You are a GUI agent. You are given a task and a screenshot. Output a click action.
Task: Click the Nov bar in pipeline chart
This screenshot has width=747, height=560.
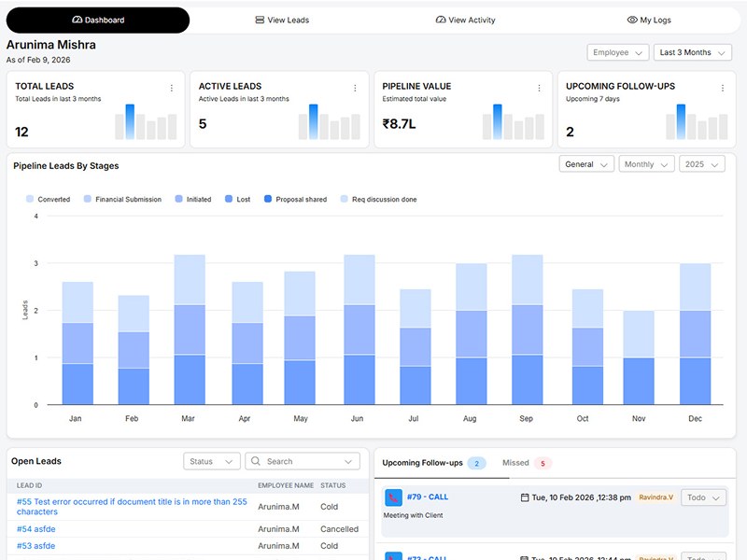coord(639,357)
